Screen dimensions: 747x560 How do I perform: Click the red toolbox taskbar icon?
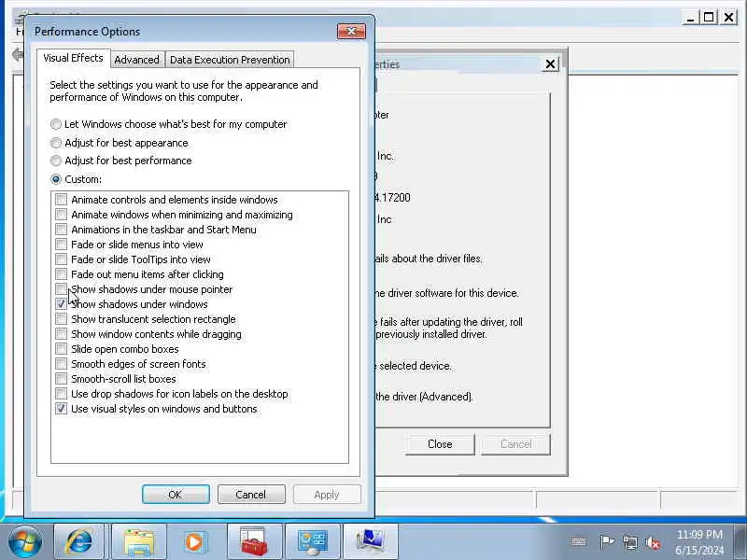tap(254, 541)
